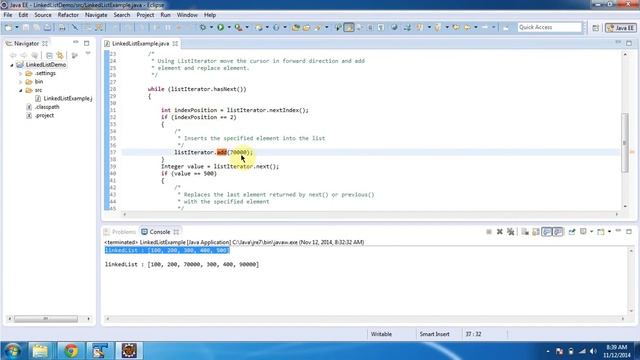Remove launch with the Console X icon
This screenshot has width=640, height=360.
(500, 232)
